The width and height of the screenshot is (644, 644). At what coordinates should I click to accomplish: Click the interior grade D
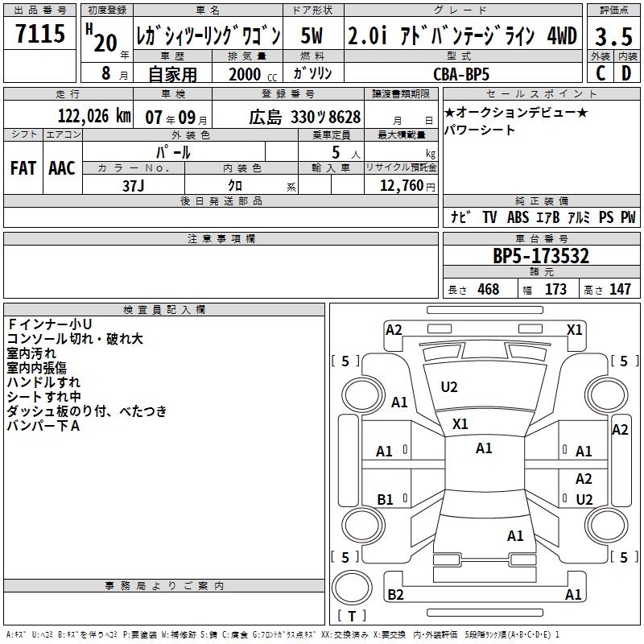point(626,73)
